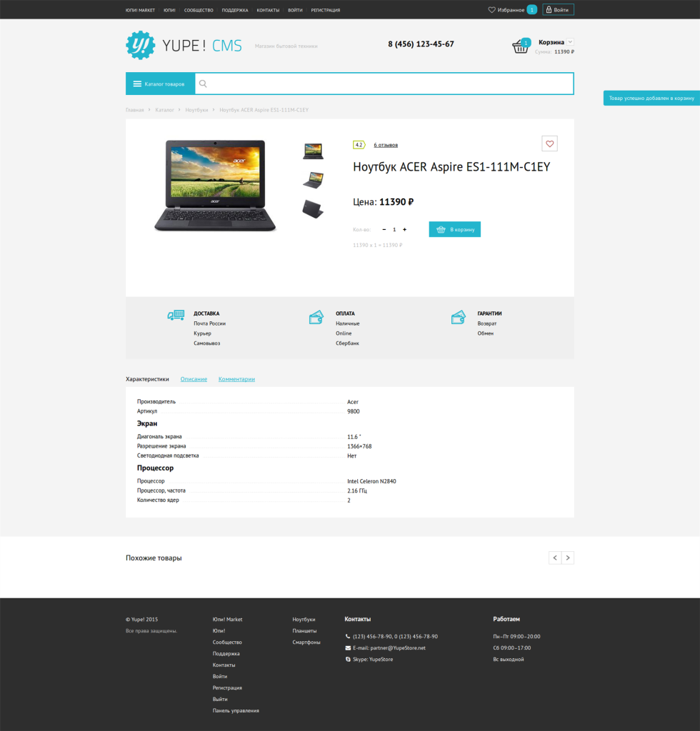Image resolution: width=700 pixels, height=731 pixels.
Task: Click the search magnifier icon
Action: pyautogui.click(x=203, y=84)
